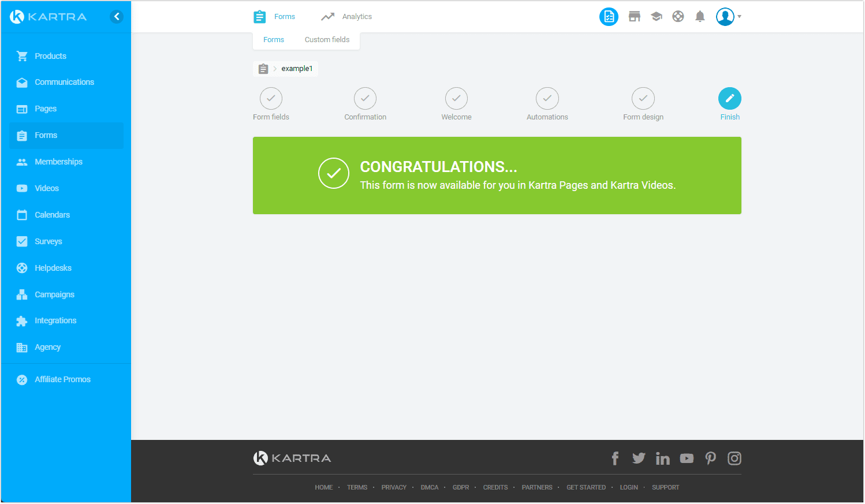Click the forms clipboard breadcrumb icon
Image resolution: width=865 pixels, height=504 pixels.
tap(263, 69)
